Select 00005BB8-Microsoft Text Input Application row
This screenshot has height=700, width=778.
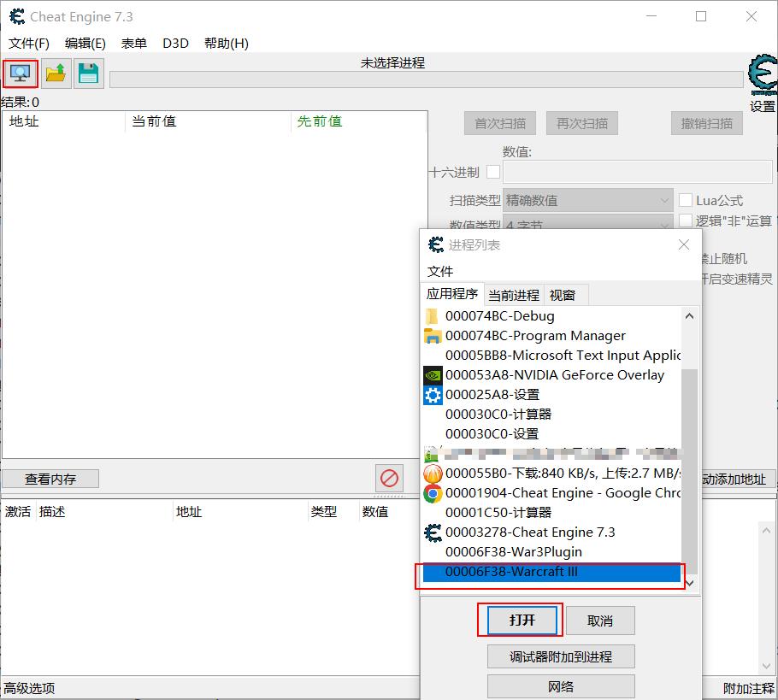pos(551,356)
